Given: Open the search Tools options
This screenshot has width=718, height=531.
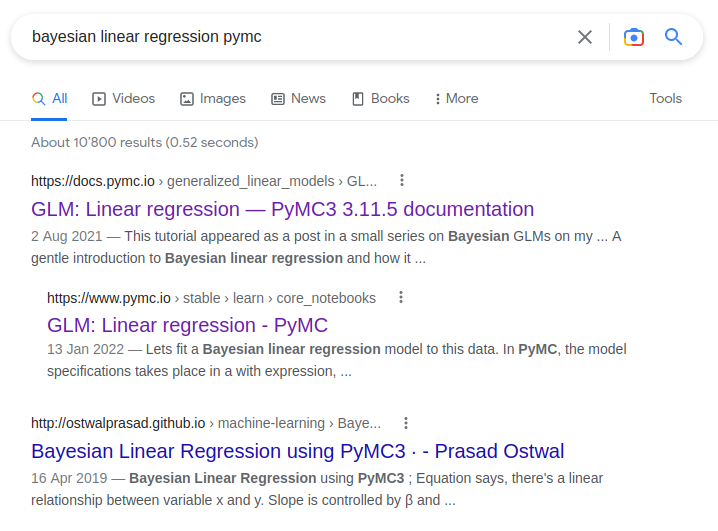Looking at the screenshot, I should [x=665, y=98].
